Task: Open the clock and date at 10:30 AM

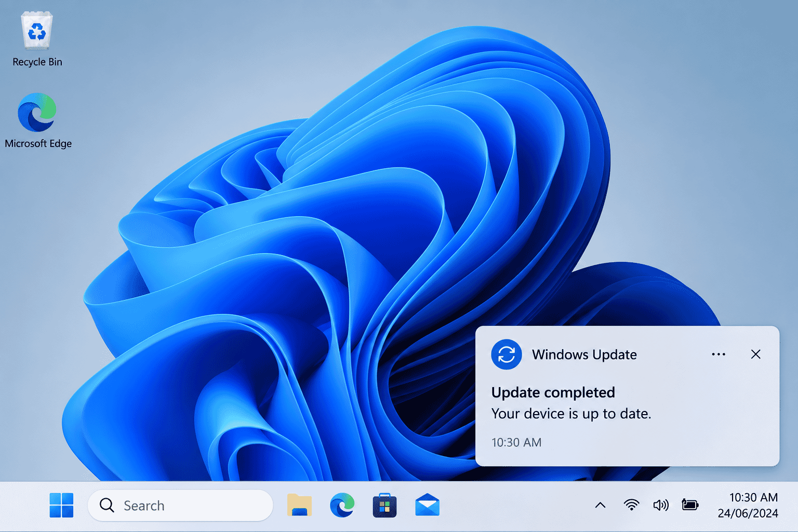Action: pyautogui.click(x=748, y=505)
